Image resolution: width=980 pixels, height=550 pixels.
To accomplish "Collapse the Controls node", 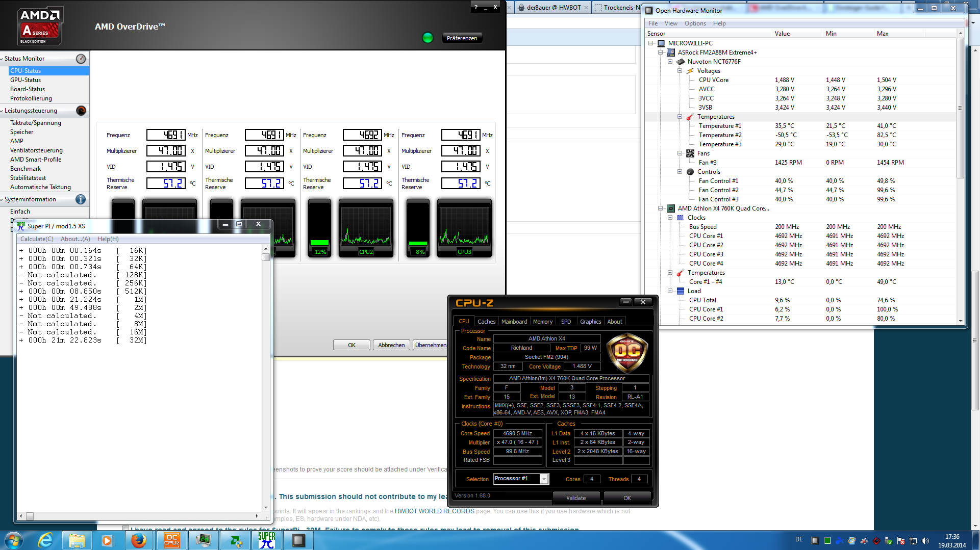I will pos(680,172).
